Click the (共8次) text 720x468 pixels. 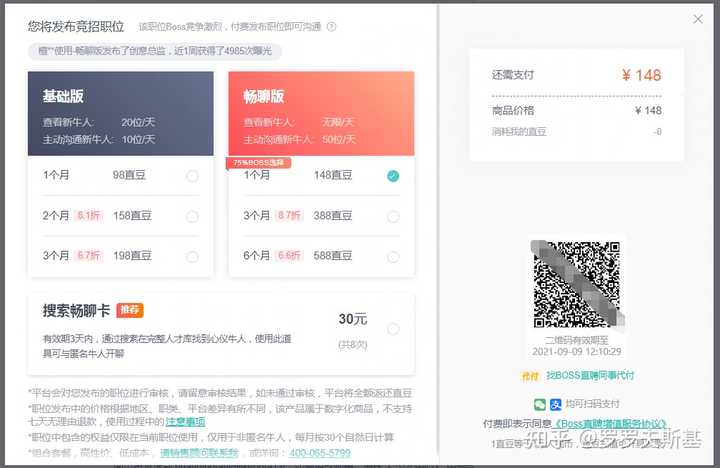[x=353, y=345]
